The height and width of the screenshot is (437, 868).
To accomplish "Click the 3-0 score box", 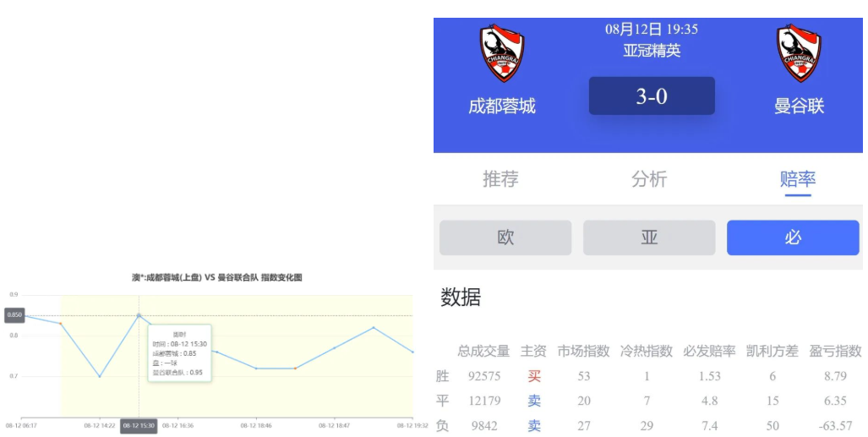I will click(x=652, y=96).
